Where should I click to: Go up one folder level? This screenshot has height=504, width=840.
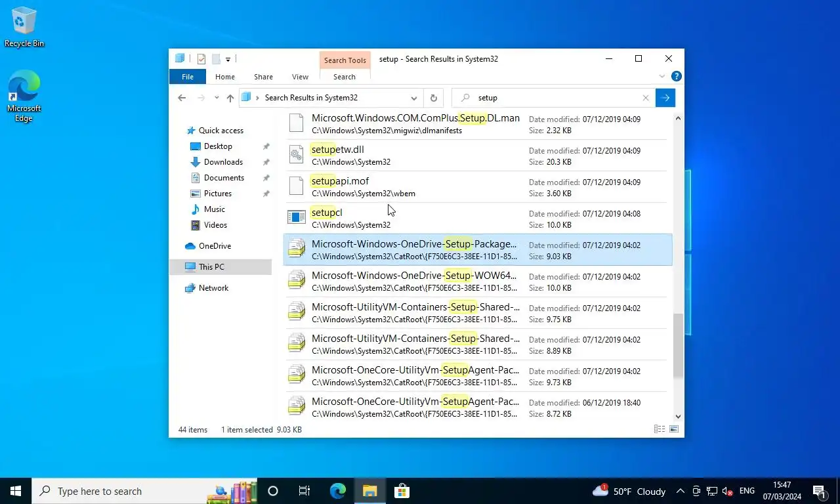[x=230, y=98]
